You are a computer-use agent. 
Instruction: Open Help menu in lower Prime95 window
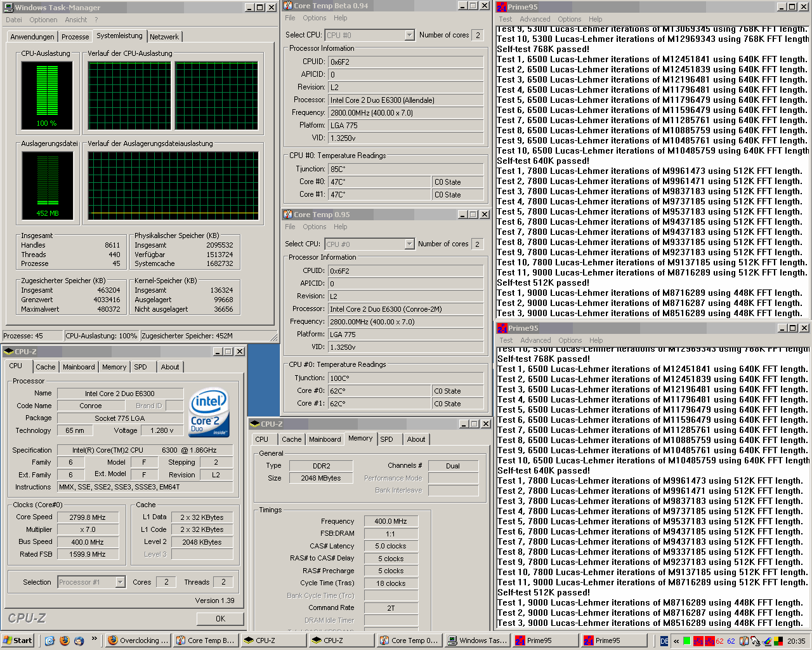tap(596, 340)
